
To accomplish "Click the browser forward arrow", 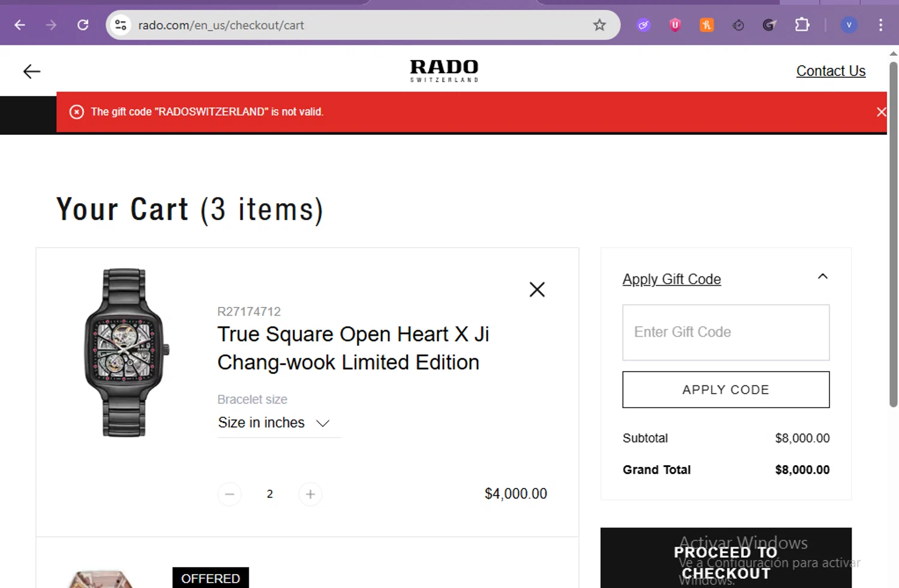I will coord(52,25).
